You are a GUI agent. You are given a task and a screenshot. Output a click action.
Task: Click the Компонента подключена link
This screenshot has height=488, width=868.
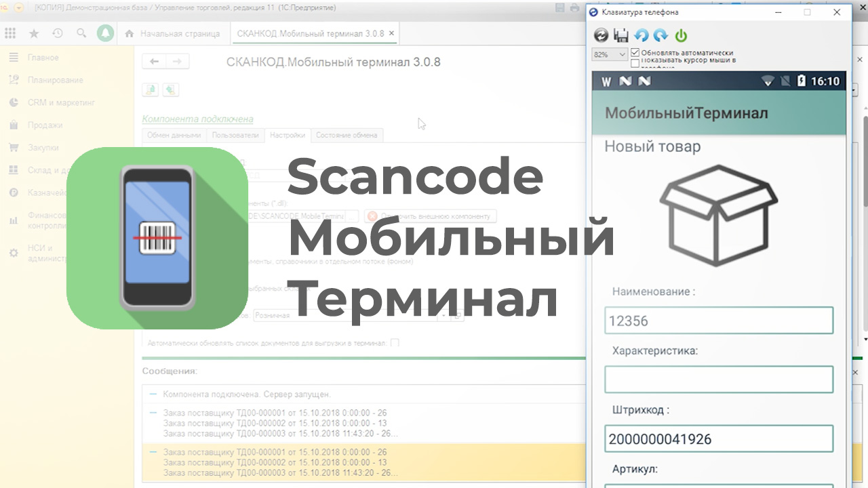click(197, 119)
